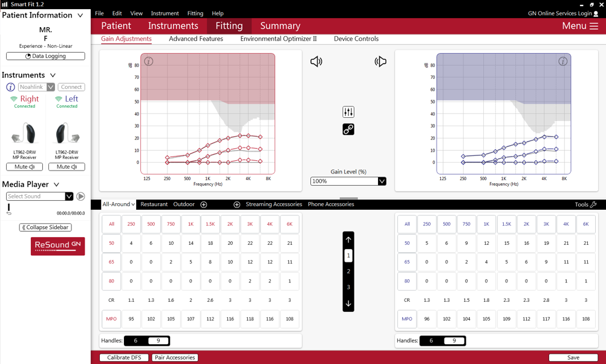Click the Right instrument hearing aid image
Image resolution: width=606 pixels, height=364 pixels.
[24, 134]
